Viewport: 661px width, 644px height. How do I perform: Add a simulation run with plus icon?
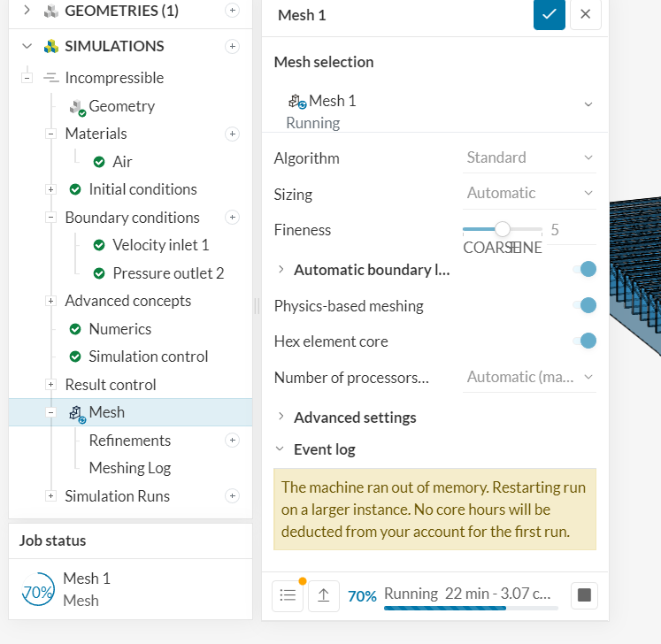pyautogui.click(x=232, y=496)
